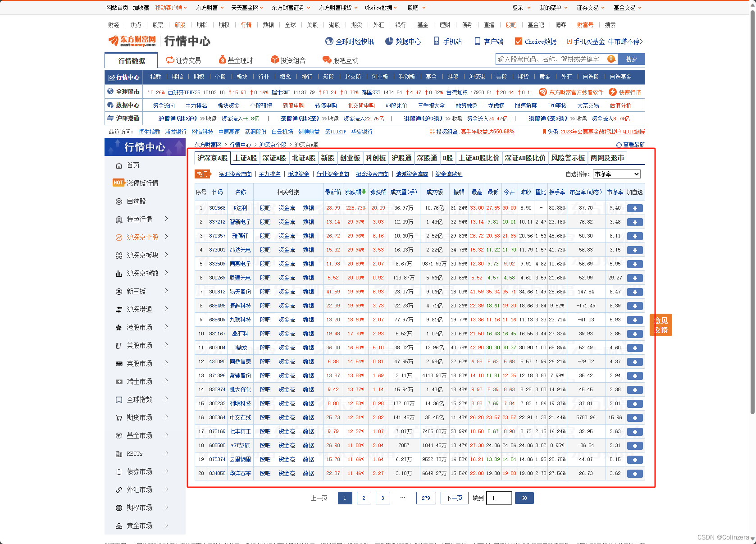Open 资金流 link for 易天股份
Screen dimensions: 756x544
click(x=287, y=292)
